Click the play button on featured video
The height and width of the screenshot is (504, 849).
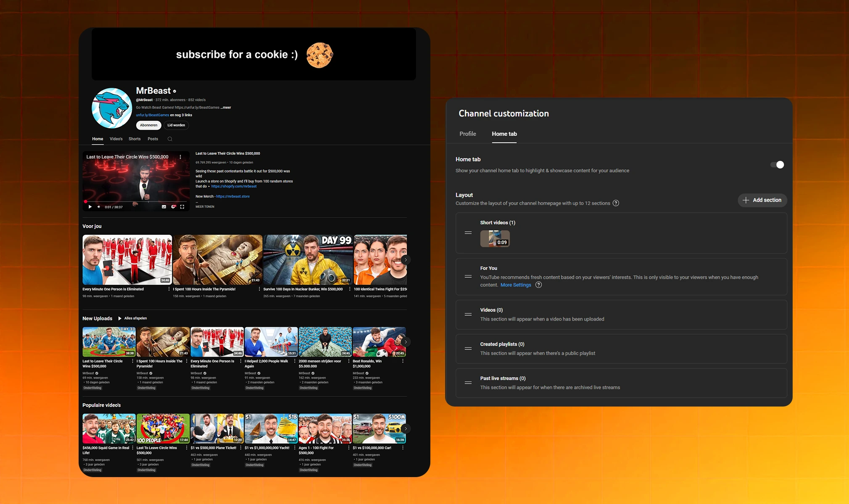point(90,207)
